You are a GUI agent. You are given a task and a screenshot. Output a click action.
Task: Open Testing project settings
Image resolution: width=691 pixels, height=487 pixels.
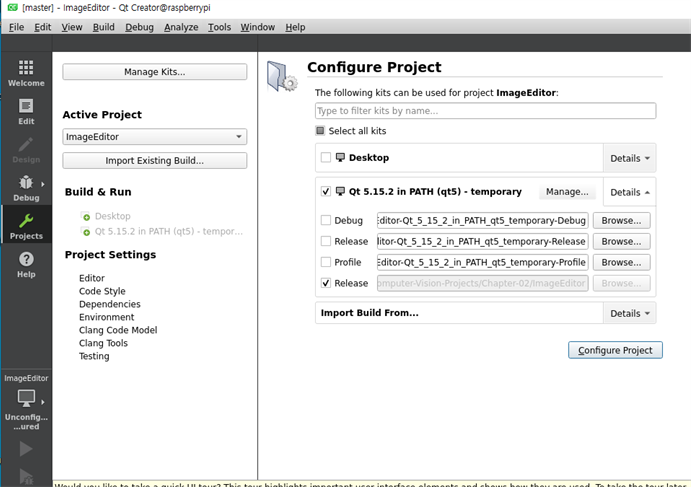click(94, 356)
